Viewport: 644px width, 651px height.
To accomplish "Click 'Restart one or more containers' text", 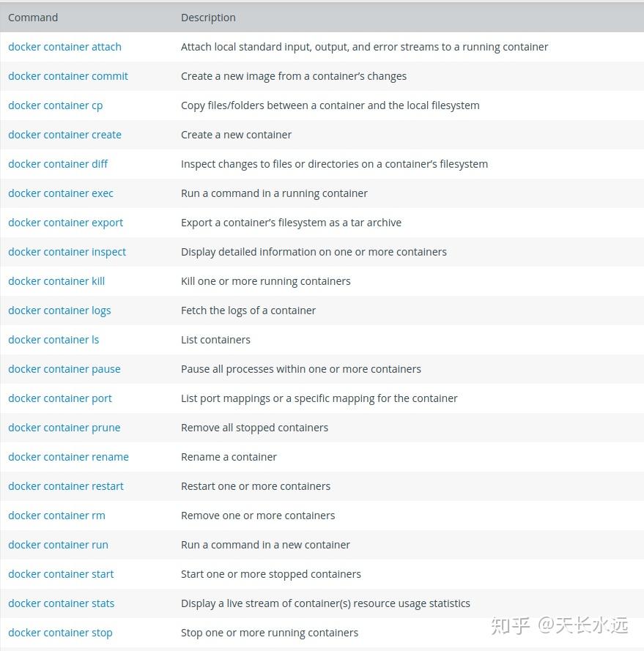I will (256, 486).
